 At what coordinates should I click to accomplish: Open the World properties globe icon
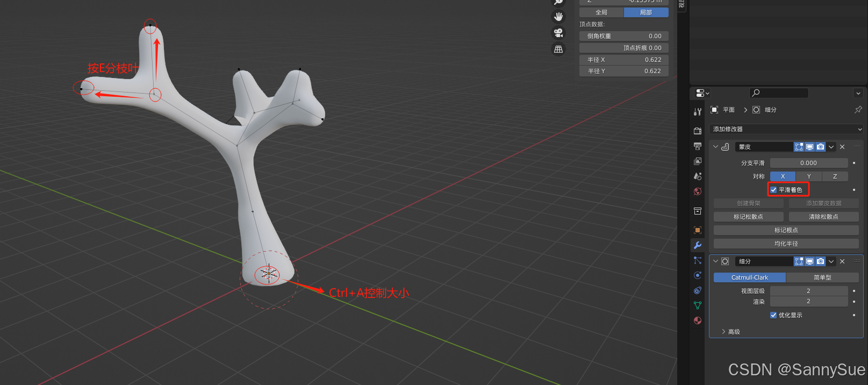tap(698, 191)
